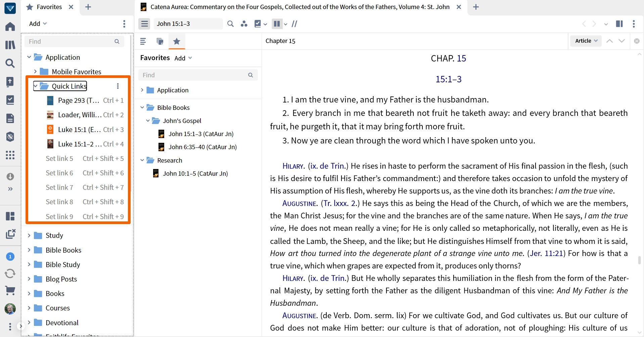Open the Factbook icon in the resource toolbar
The image size is (644, 337).
pyautogui.click(x=244, y=24)
